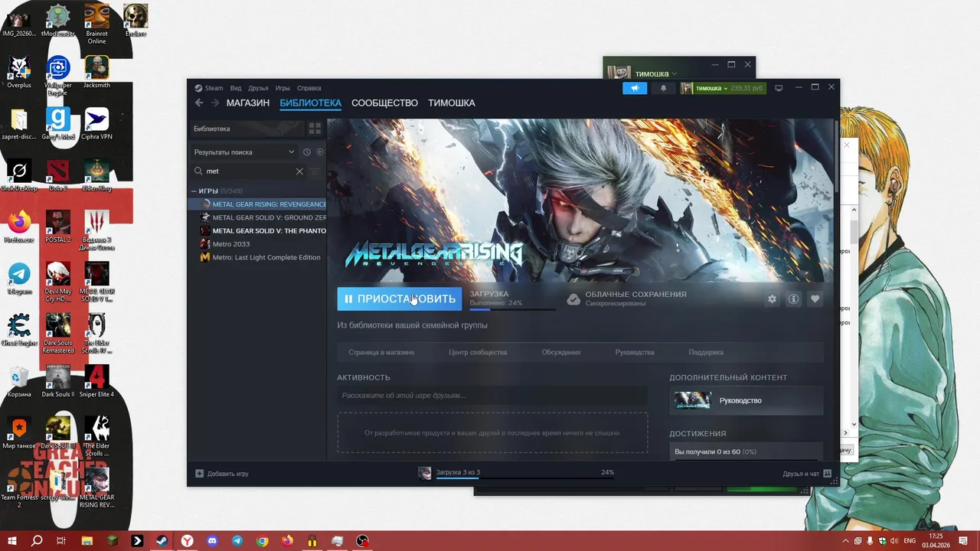Expand the 'Результаты поиска' dropdown
The image size is (980, 551).
pos(243,152)
